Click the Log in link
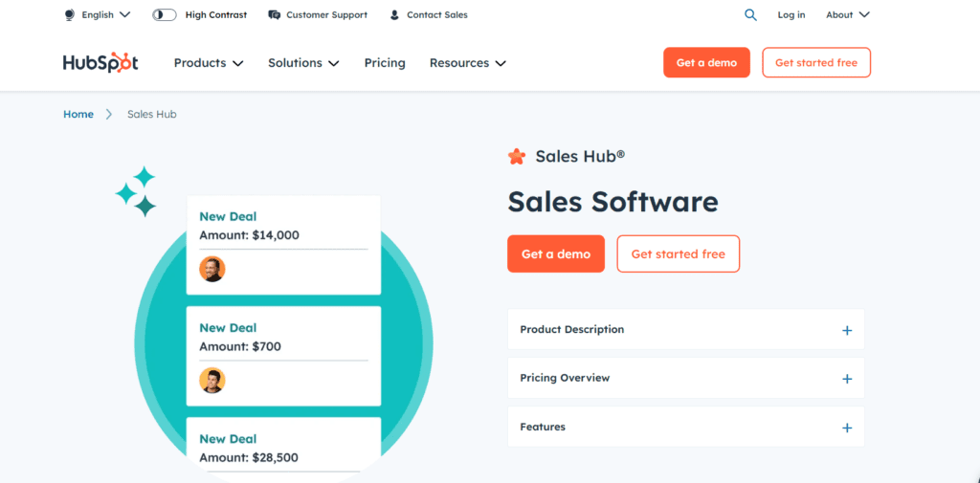This screenshot has width=980, height=483. [x=791, y=15]
